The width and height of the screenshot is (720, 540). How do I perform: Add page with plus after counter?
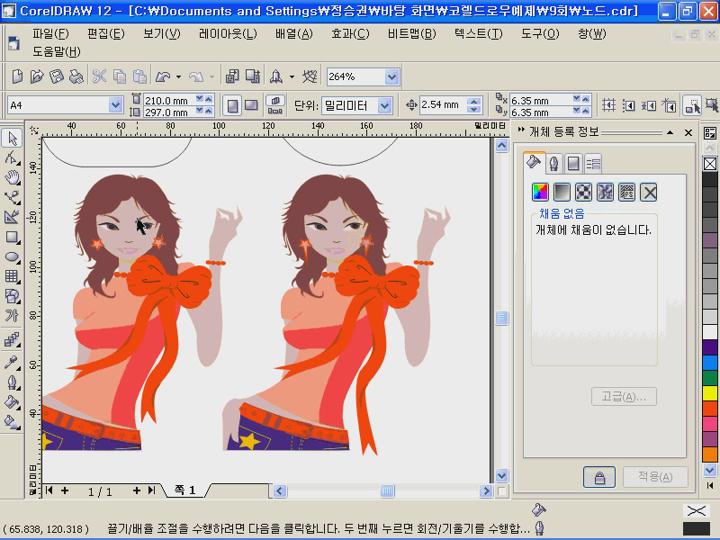(136, 490)
